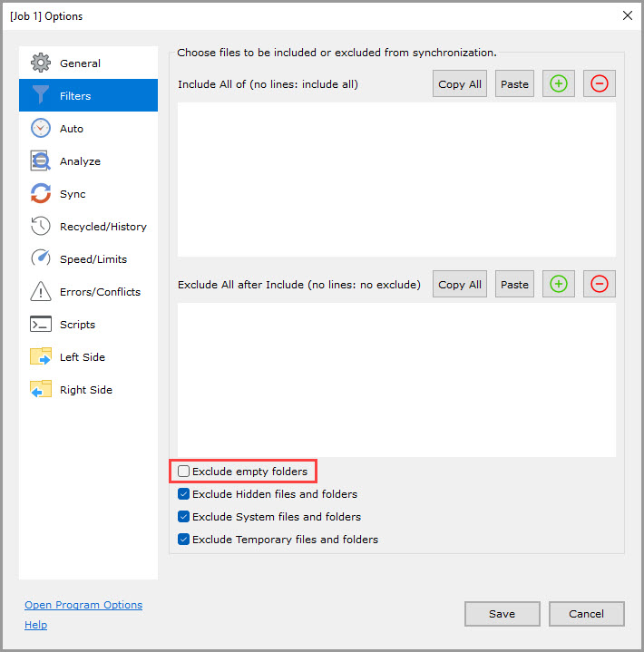
Task: Remove an entry with Exclude list minus icon
Action: (x=599, y=284)
